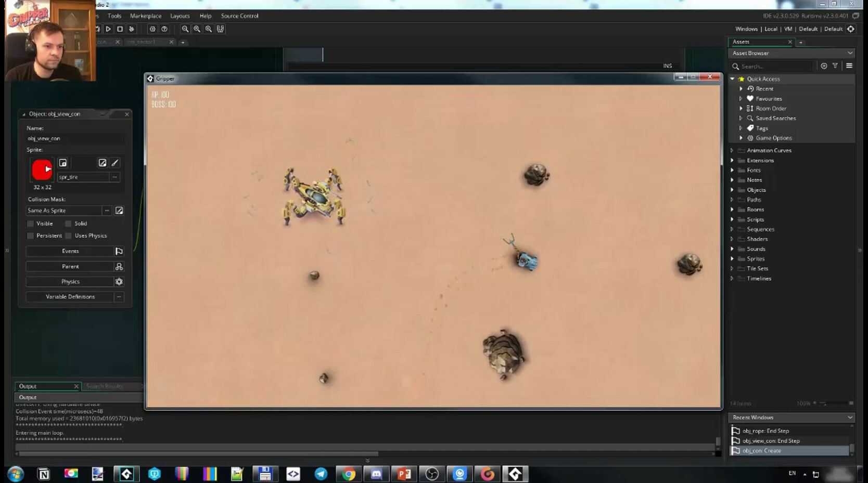Toggle the Solid checkbox
868x483 pixels.
(x=68, y=224)
